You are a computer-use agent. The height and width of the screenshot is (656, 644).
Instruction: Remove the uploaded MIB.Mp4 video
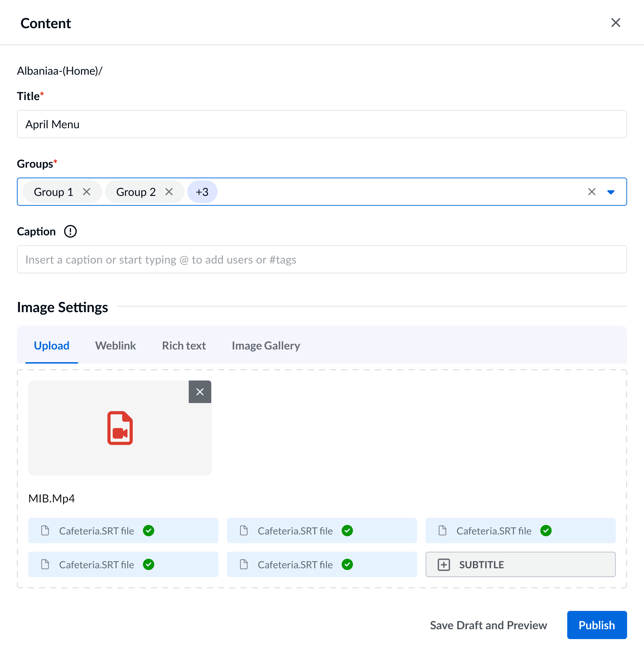point(200,391)
